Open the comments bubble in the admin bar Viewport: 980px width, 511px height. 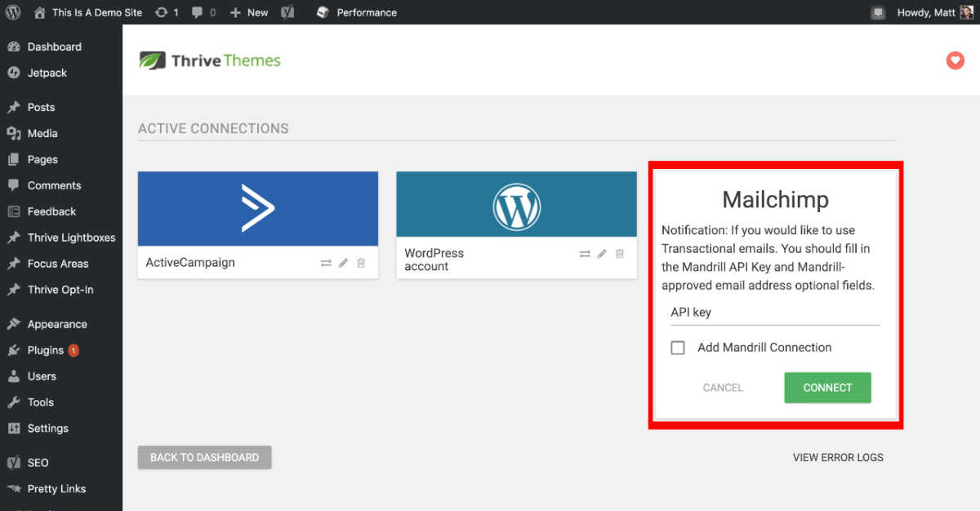click(198, 12)
